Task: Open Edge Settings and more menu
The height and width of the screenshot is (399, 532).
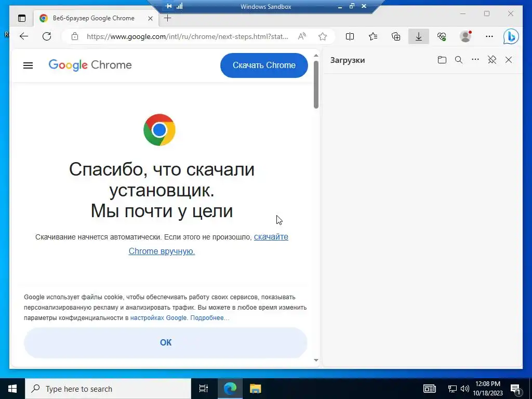Action: click(x=489, y=36)
